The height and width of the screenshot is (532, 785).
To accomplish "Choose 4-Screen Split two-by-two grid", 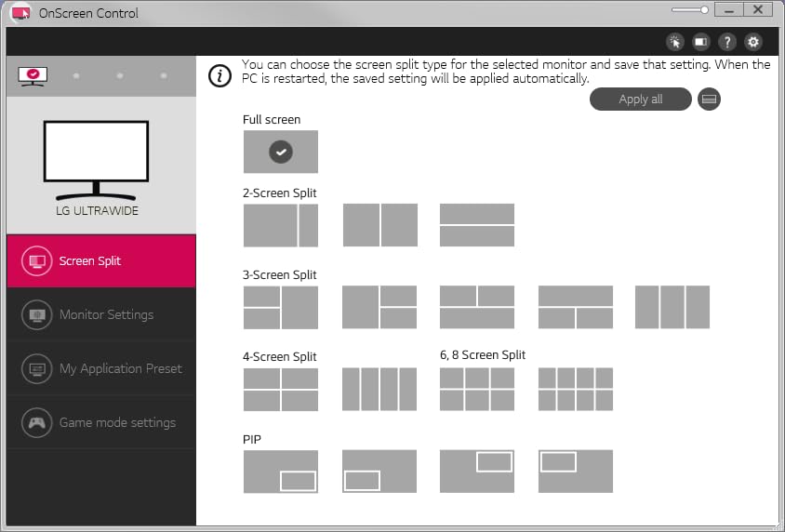I will [x=280, y=390].
